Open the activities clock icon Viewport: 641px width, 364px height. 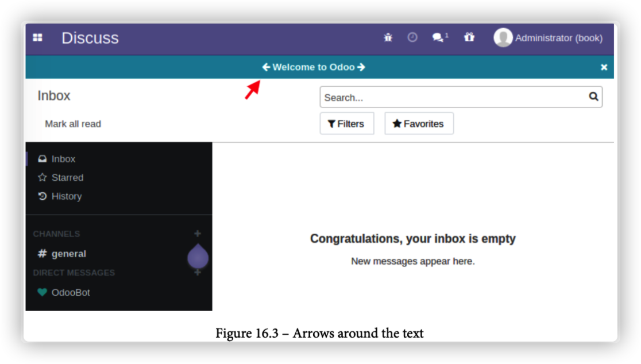[412, 37]
